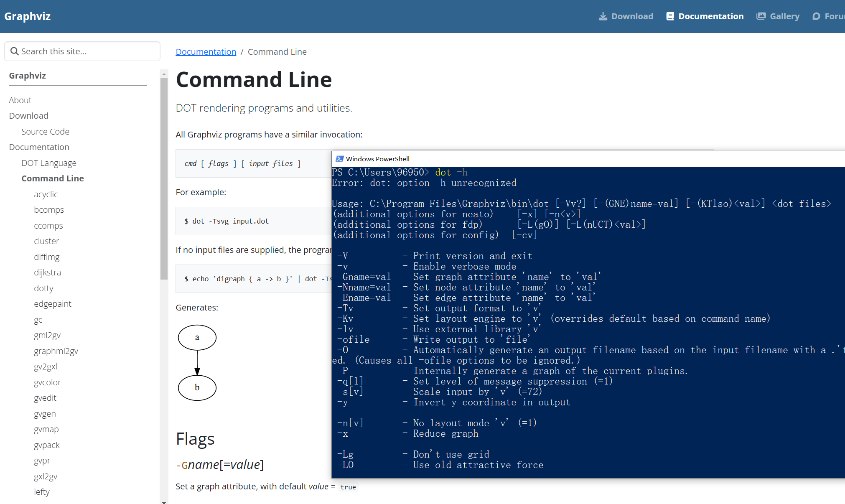
Task: Click sidebar scrollbar up arrow
Action: pos(164,74)
